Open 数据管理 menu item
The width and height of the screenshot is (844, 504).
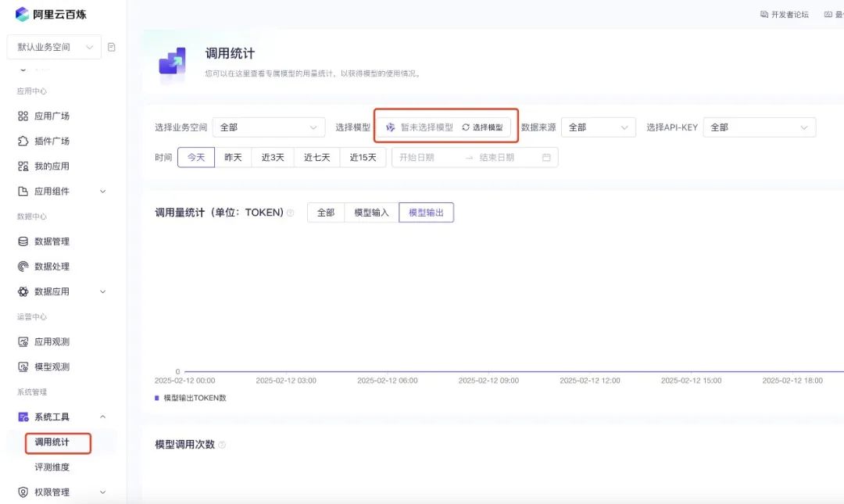click(x=52, y=241)
